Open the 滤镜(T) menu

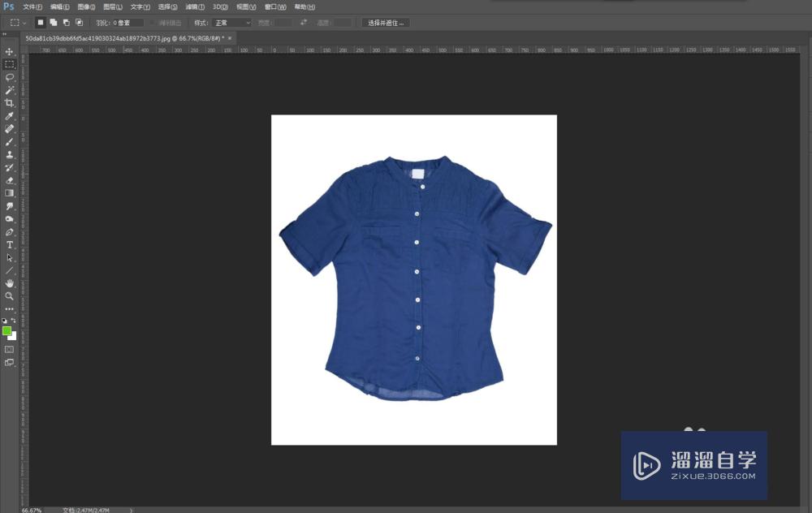[x=195, y=6]
